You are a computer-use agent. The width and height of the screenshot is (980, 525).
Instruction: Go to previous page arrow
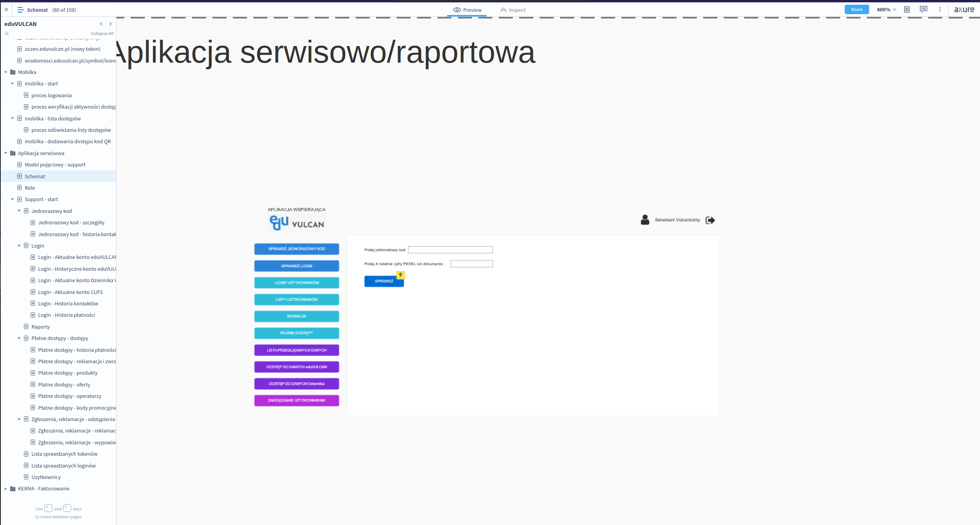pos(101,24)
